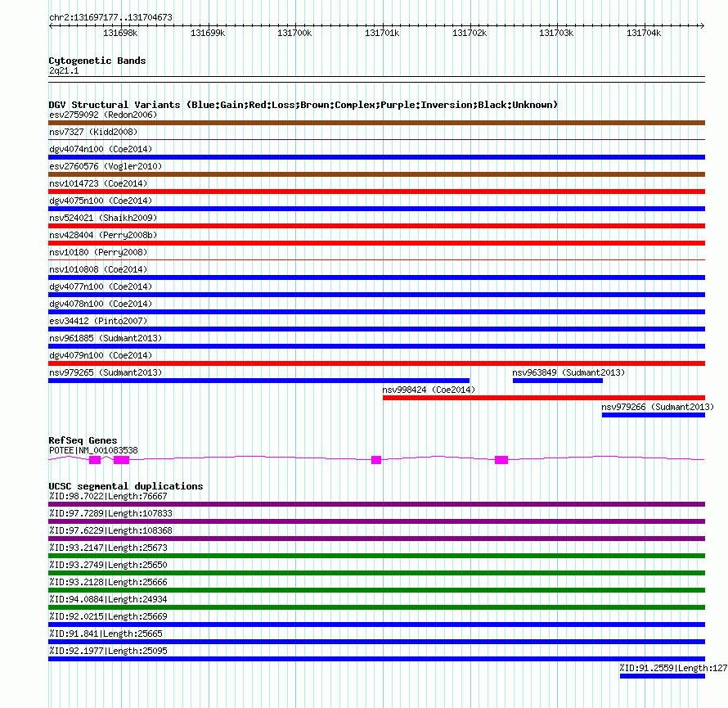Open variant dgv4078n100 (Coe2014) label
728x708 pixels.
[101, 304]
